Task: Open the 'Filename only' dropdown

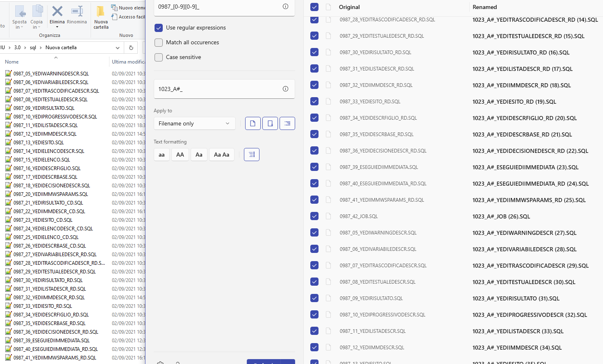Action: [194, 123]
